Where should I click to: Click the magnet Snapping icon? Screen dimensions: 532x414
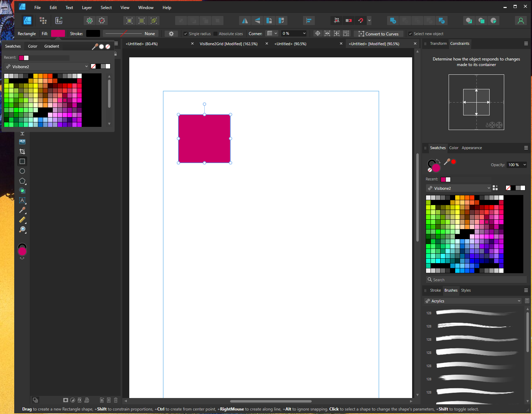click(x=361, y=21)
